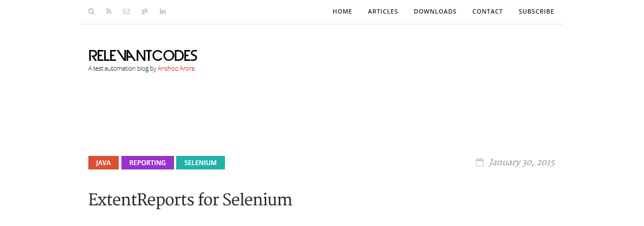Click the divider line under the navigation bar
This screenshot has height=226, width=644.
pyautogui.click(x=321, y=24)
